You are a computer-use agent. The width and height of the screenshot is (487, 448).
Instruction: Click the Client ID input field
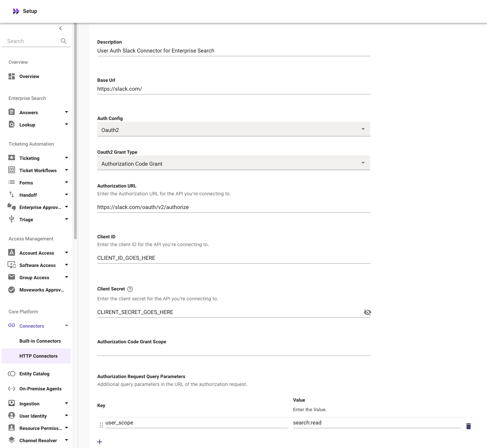point(234,258)
